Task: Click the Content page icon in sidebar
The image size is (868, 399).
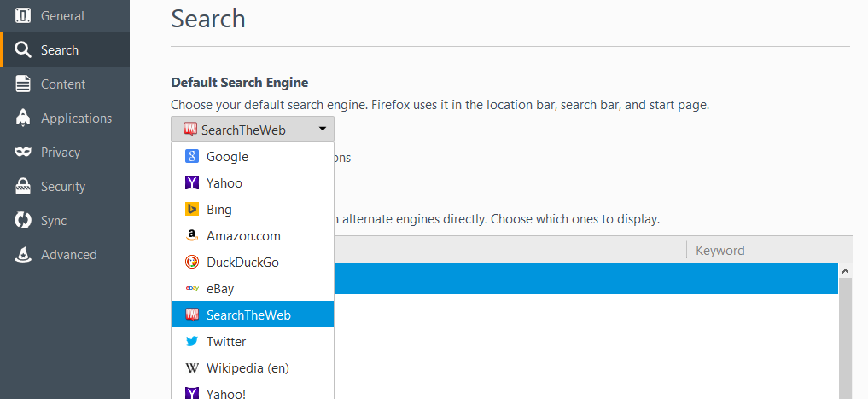Action: tap(24, 84)
